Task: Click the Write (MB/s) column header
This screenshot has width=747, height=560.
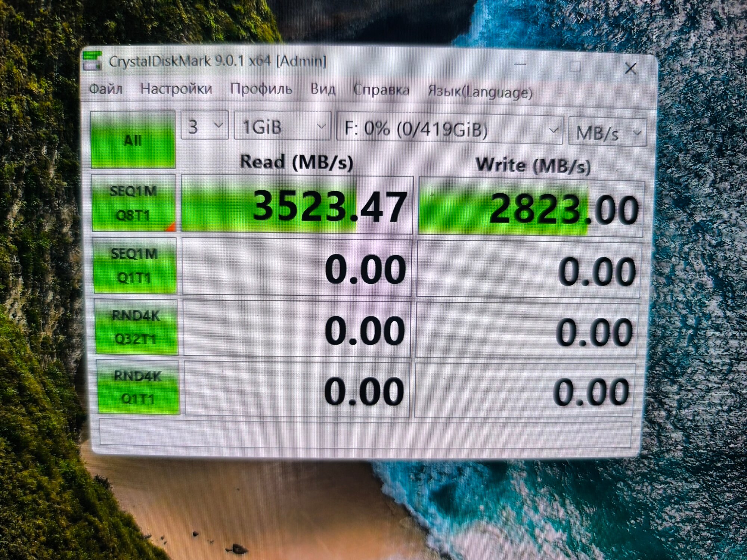Action: [x=533, y=165]
